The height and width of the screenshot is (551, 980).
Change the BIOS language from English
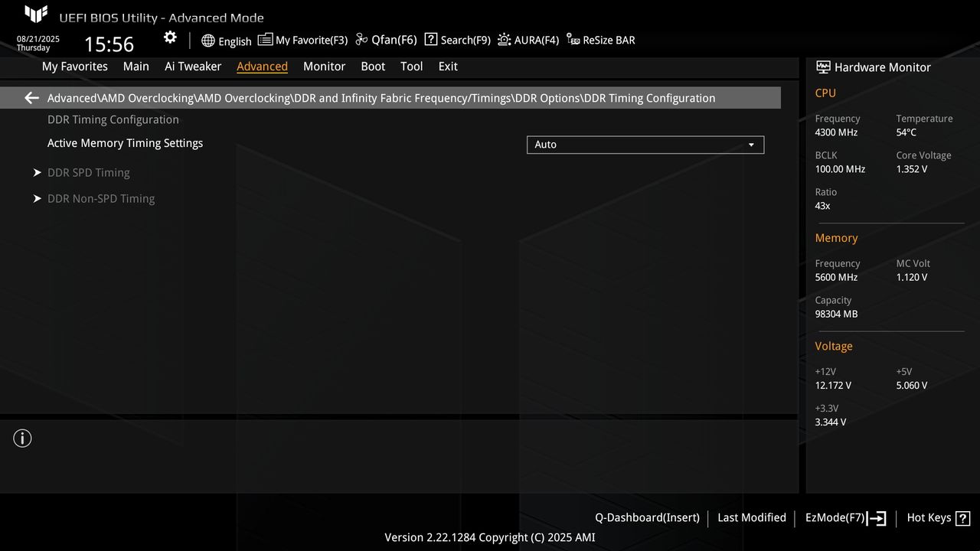[227, 41]
